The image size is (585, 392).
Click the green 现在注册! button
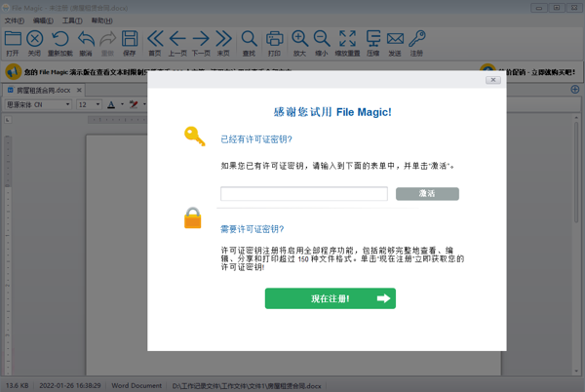[330, 298]
